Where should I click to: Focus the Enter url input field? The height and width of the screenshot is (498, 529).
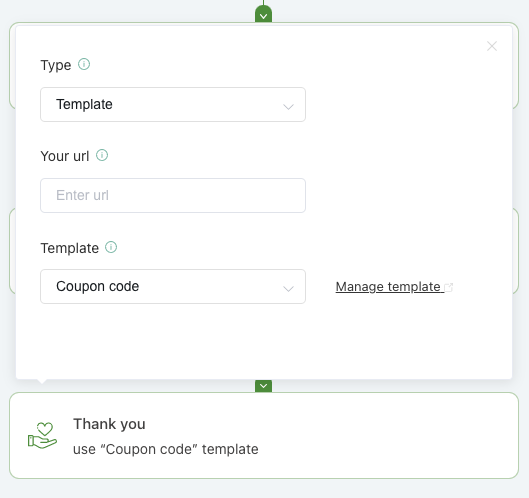coord(173,195)
